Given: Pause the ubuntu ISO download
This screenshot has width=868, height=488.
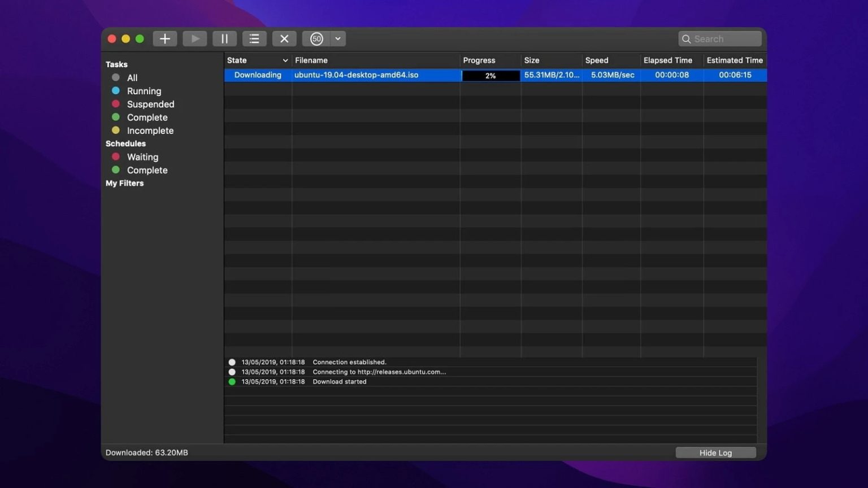Looking at the screenshot, I should pos(224,38).
